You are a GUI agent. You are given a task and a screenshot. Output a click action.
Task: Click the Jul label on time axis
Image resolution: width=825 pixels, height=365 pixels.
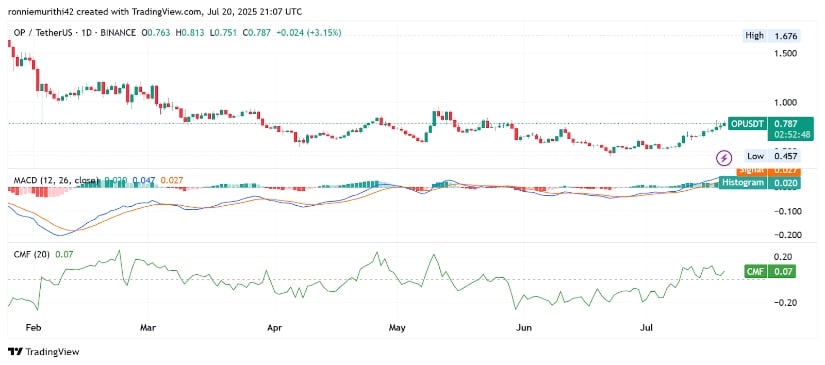(646, 328)
